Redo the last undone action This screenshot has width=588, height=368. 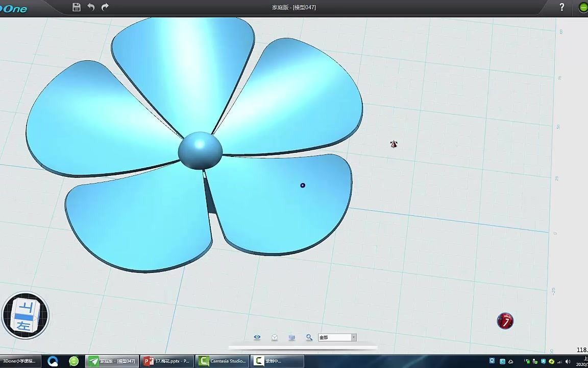[105, 7]
